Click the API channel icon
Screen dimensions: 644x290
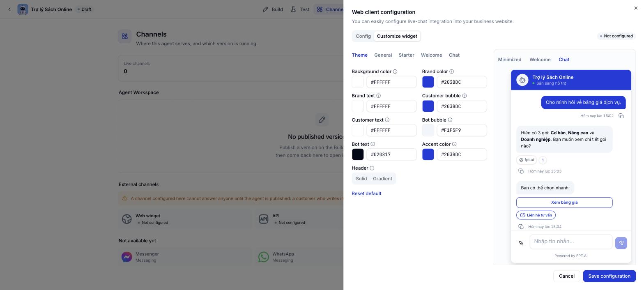(264, 219)
